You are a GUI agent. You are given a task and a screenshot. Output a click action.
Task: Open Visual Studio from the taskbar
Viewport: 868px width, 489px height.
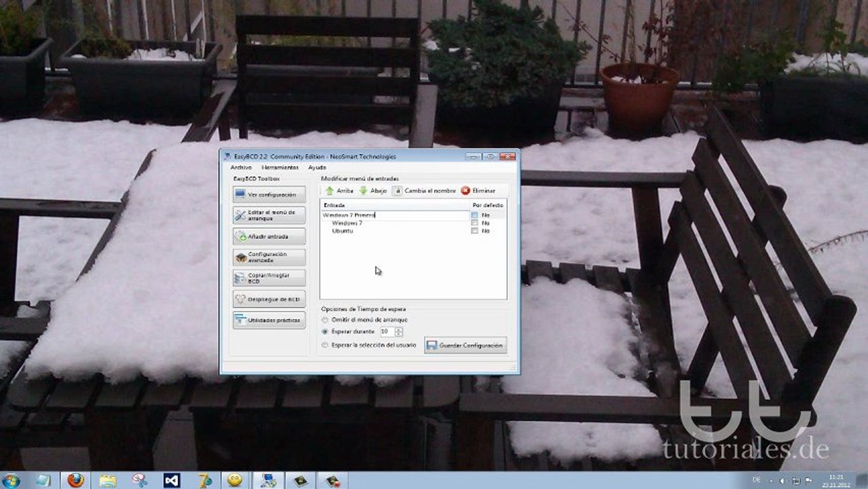pos(171,480)
